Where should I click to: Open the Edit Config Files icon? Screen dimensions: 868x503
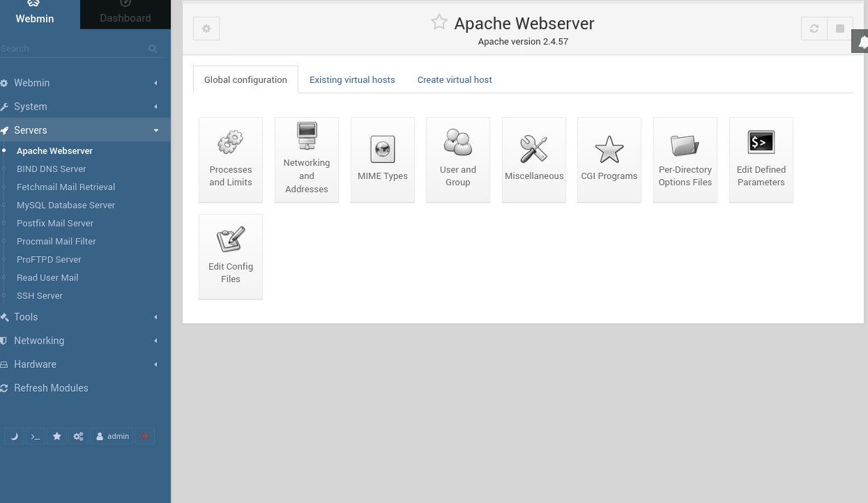pos(231,256)
